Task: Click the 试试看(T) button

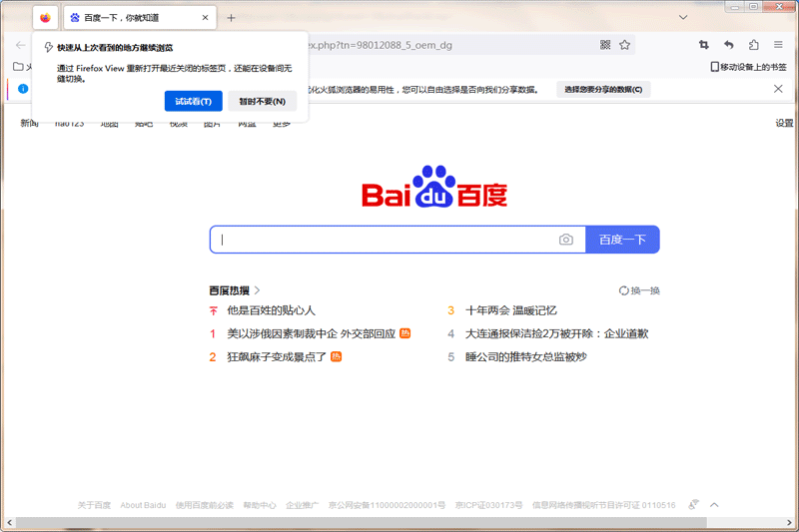Action: 193,101
